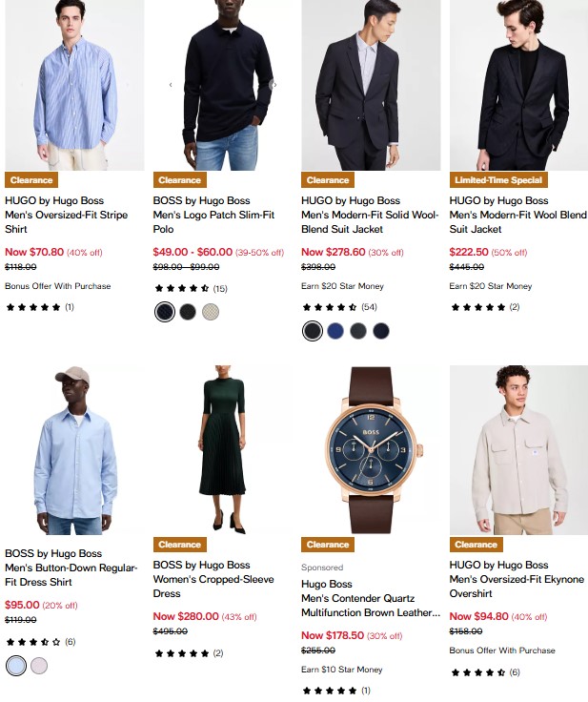View the brown leather watch thumbnail

point(371,450)
